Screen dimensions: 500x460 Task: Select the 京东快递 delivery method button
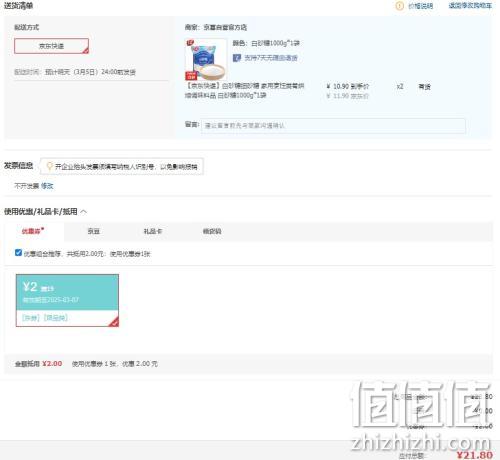click(51, 46)
